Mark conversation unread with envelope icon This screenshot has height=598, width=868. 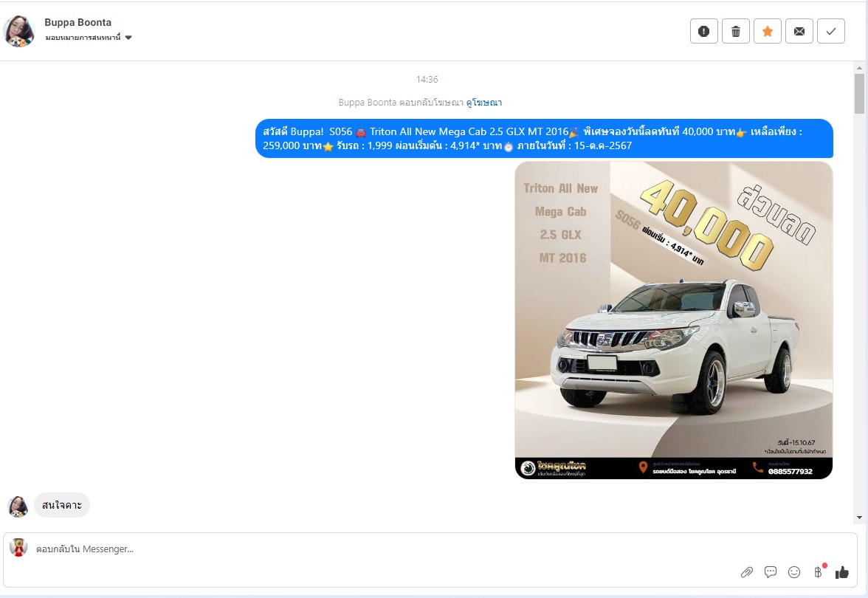tap(799, 31)
